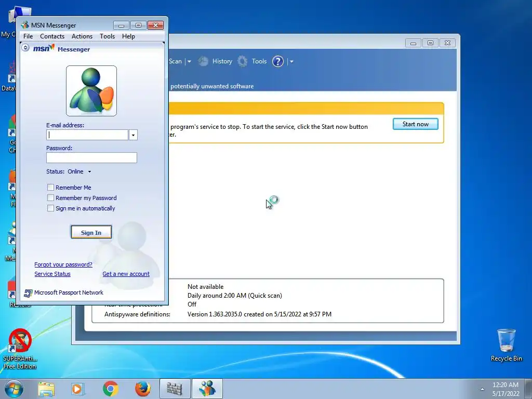Focus the Password input field
532x399 pixels.
[91, 158]
